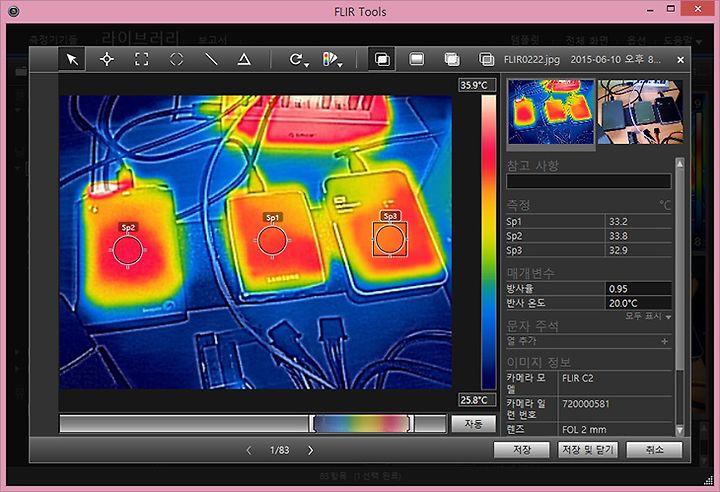This screenshot has width=720, height=492.
Task: Click the file name FLIR0222.jpg
Action: [532, 60]
